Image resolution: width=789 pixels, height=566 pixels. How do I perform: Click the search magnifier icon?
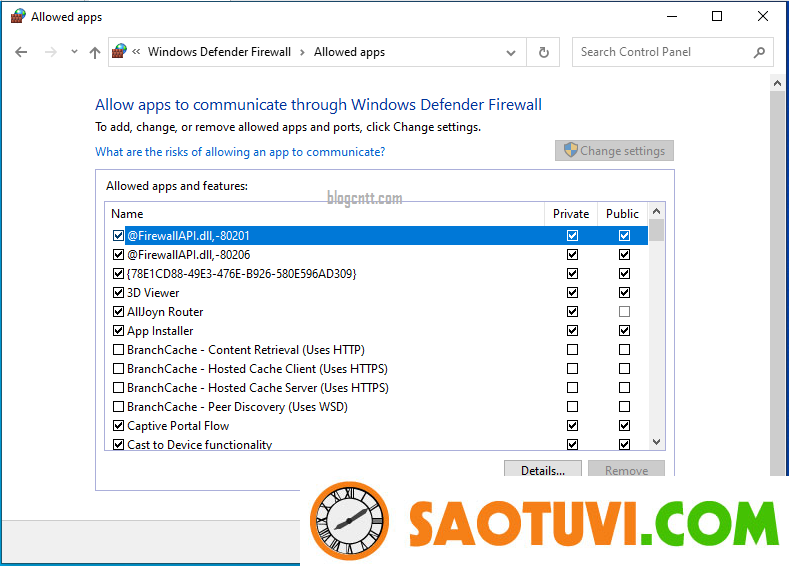759,52
